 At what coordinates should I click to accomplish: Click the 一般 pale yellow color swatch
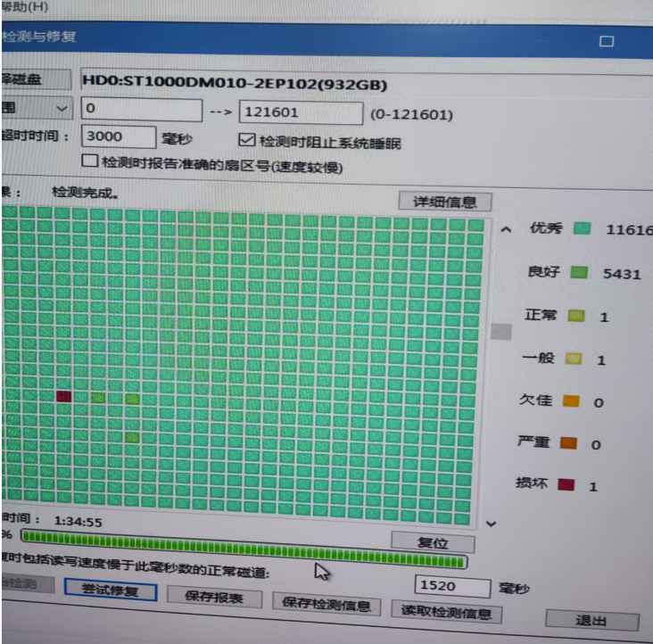[574, 359]
